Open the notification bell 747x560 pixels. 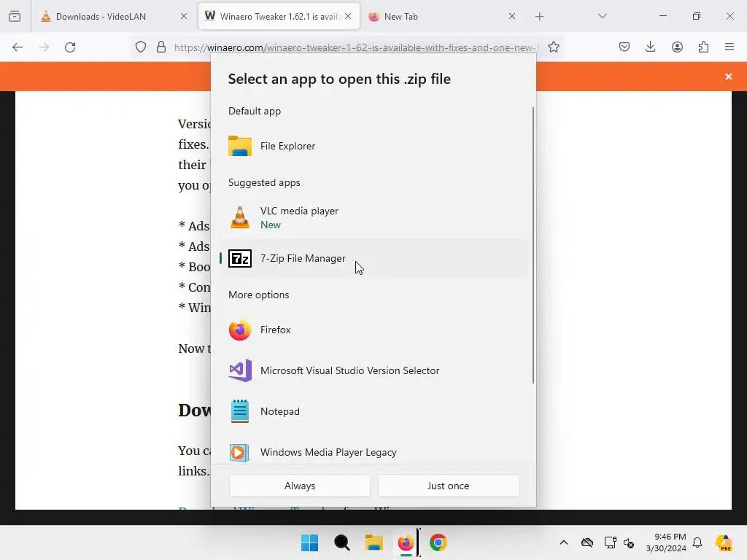point(697,542)
